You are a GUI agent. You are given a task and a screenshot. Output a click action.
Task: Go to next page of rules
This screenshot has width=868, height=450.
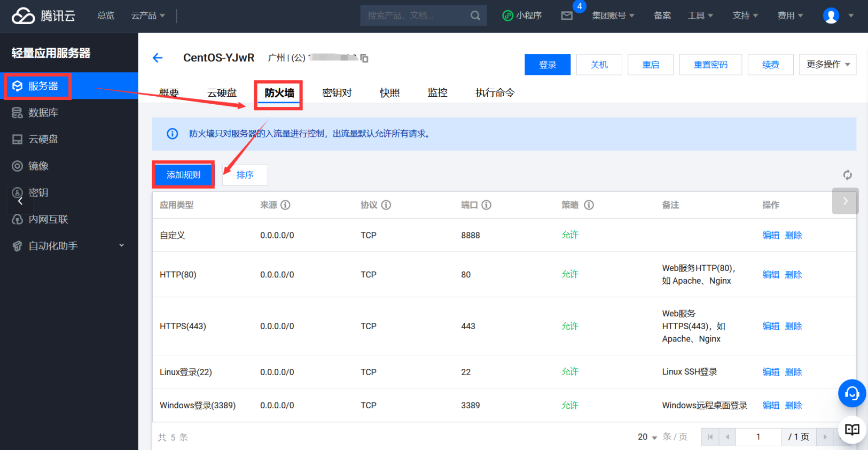(825, 437)
